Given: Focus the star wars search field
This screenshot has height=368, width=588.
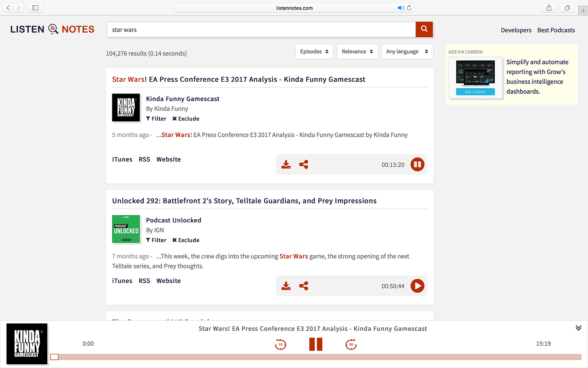Looking at the screenshot, I should 261,30.
